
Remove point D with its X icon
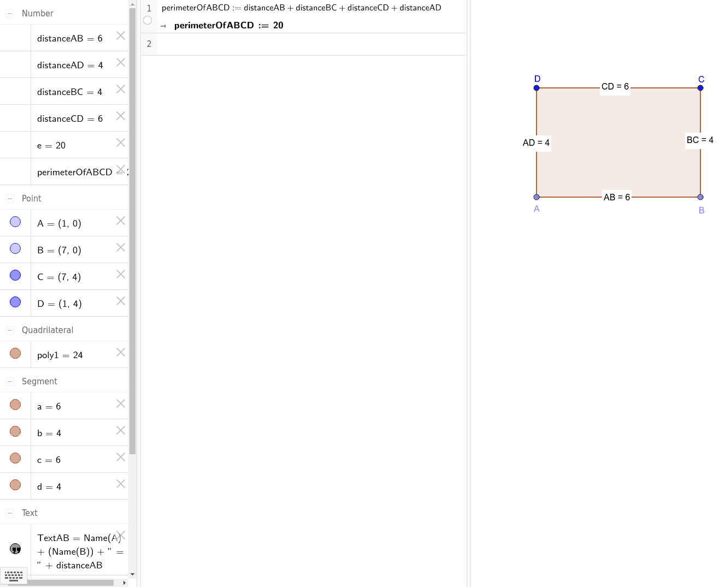121,301
